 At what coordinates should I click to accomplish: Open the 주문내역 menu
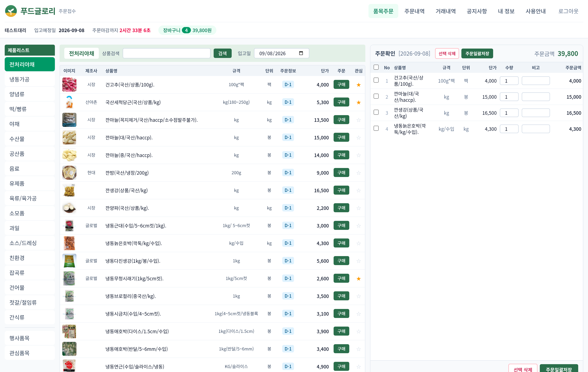click(x=414, y=11)
